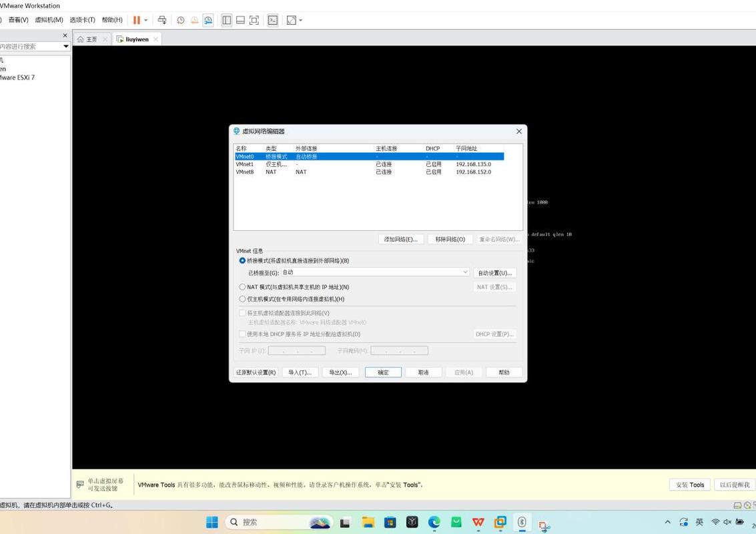
Task: Click the full screen mode icon
Action: tap(254, 20)
